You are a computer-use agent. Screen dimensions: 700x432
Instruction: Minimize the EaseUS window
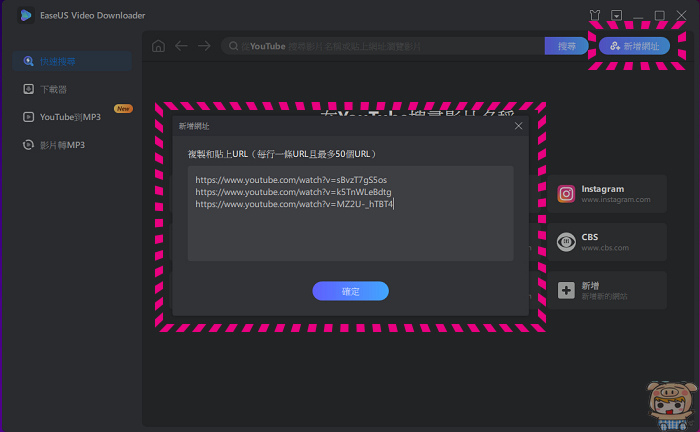pyautogui.click(x=638, y=16)
